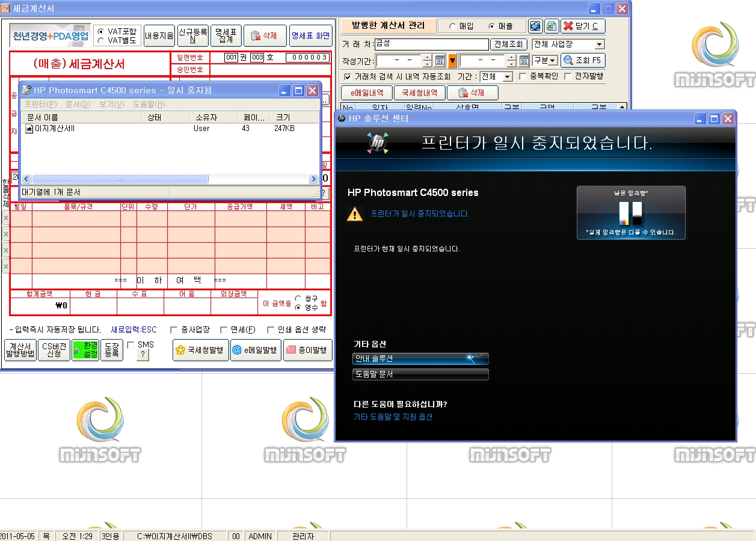Export list with the Excel icon
Viewport: 756px width, 541px height.
pos(552,26)
